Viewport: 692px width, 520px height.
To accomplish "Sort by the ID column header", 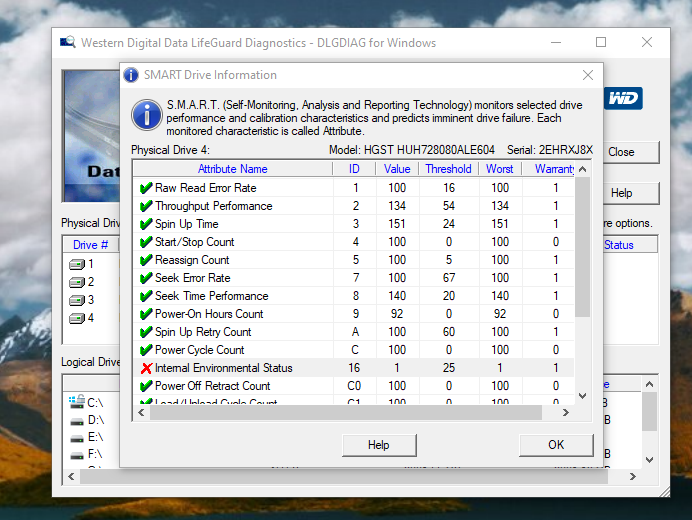I will coord(354,169).
